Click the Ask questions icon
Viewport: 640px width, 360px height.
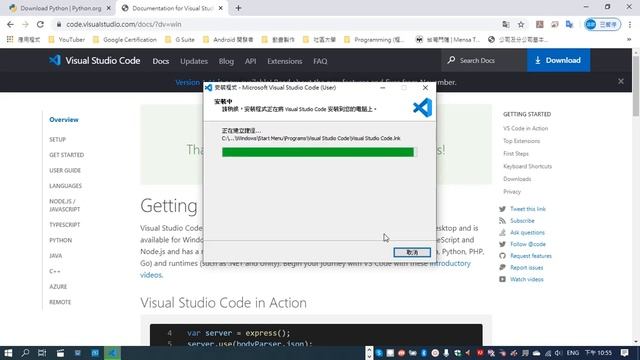pyautogui.click(x=502, y=233)
